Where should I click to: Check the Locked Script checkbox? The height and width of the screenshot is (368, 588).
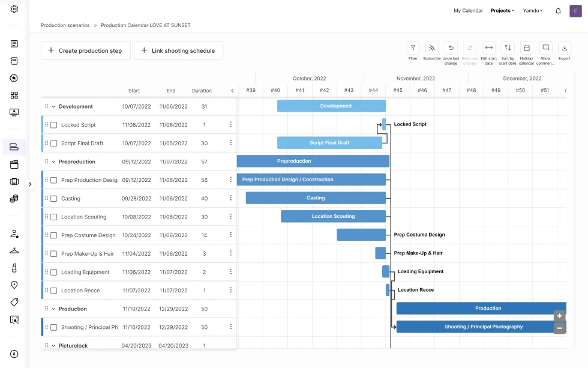pyautogui.click(x=54, y=125)
